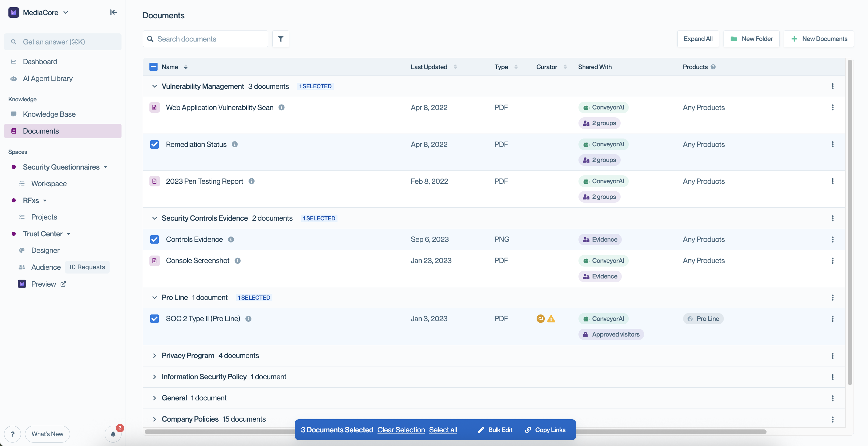
Task: Open Knowledge Base in sidebar
Action: coord(49,114)
